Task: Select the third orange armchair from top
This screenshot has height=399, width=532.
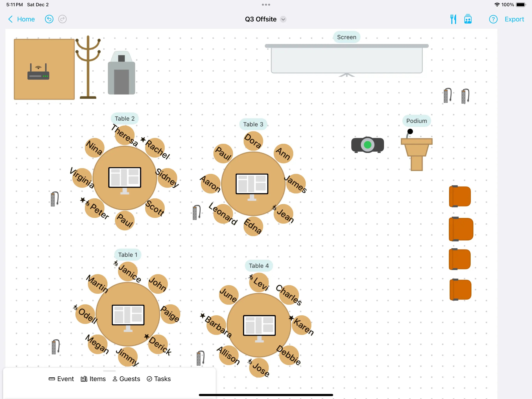Action: pos(460,259)
